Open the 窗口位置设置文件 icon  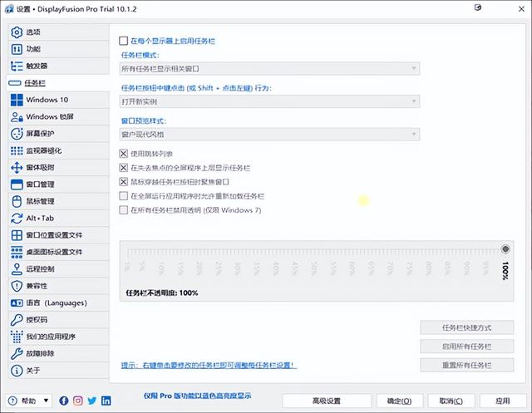pos(17,235)
